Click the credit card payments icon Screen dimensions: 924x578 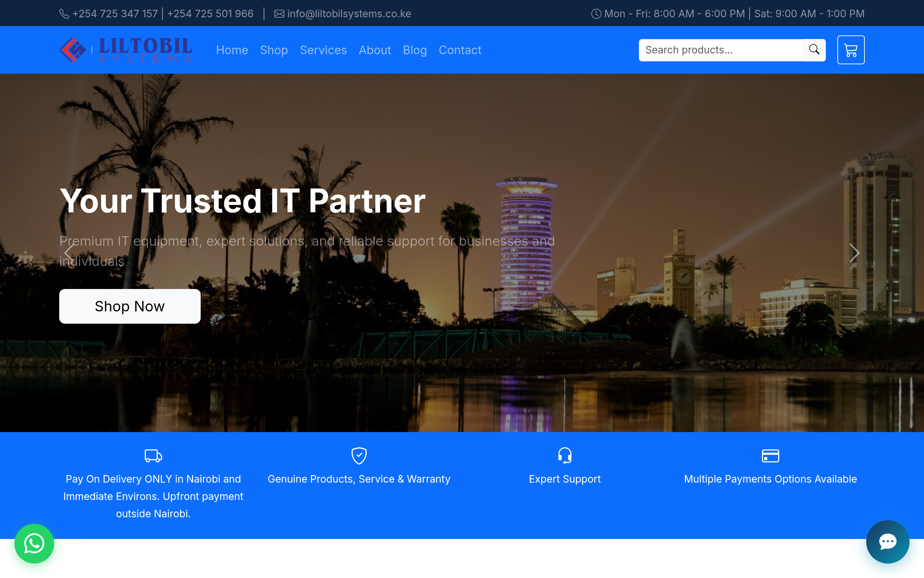click(x=770, y=456)
